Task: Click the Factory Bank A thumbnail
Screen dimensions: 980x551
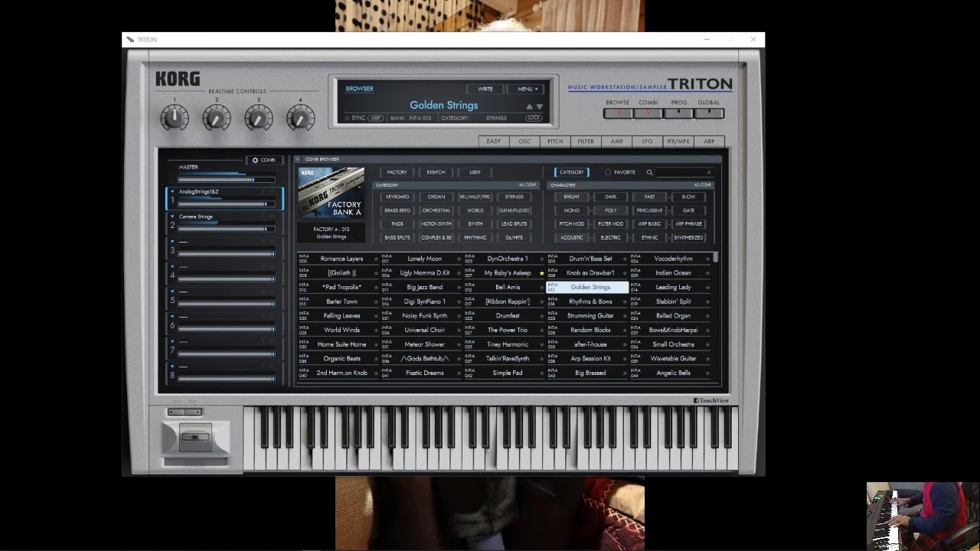Action: tap(332, 194)
